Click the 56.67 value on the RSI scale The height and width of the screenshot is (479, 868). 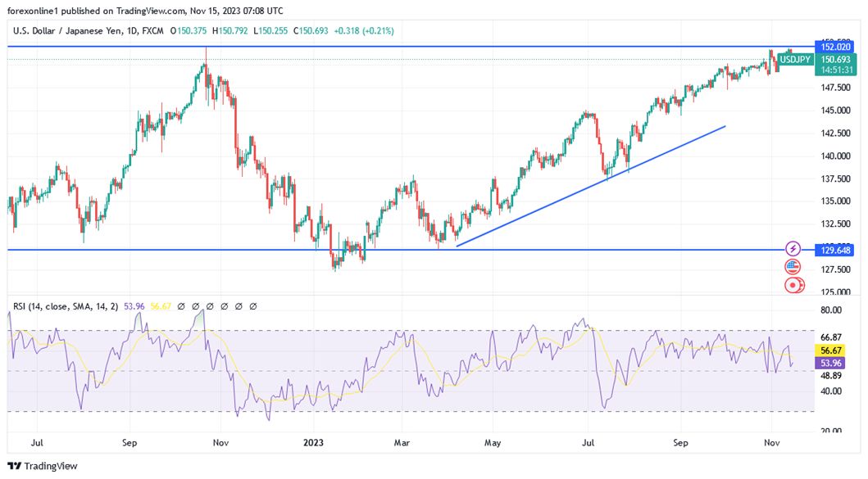(830, 350)
